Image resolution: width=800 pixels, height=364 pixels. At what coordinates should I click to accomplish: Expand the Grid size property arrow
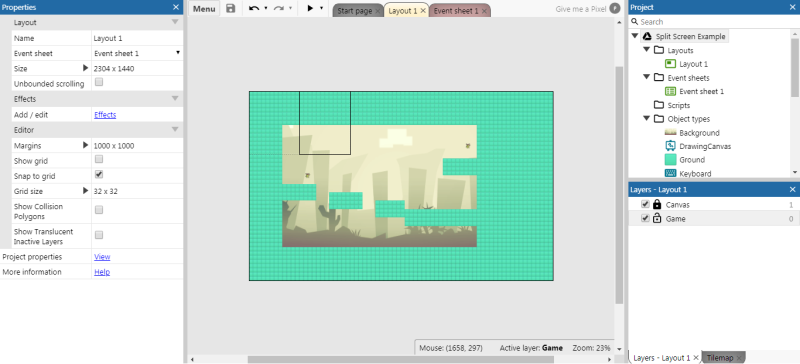(86, 191)
